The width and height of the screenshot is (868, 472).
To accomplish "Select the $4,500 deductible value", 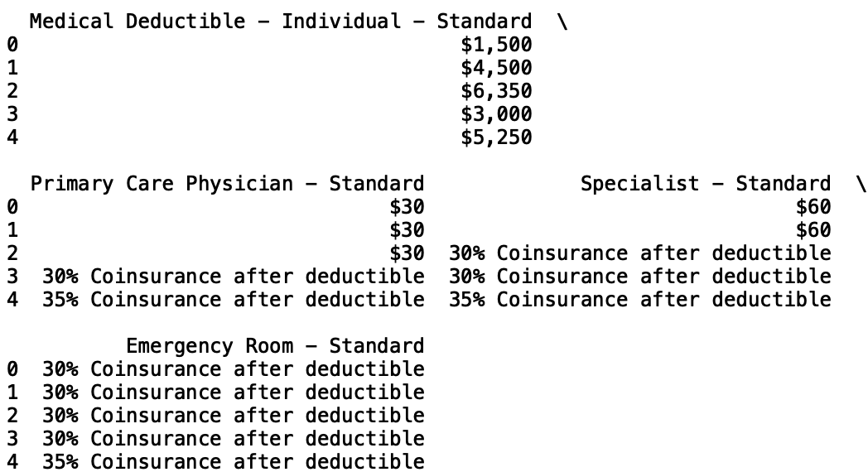I will (497, 68).
